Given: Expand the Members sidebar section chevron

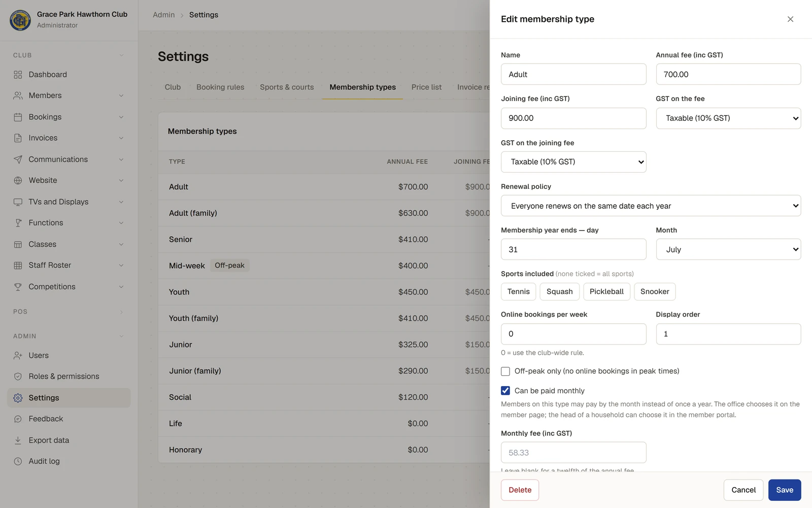Looking at the screenshot, I should click(x=121, y=96).
